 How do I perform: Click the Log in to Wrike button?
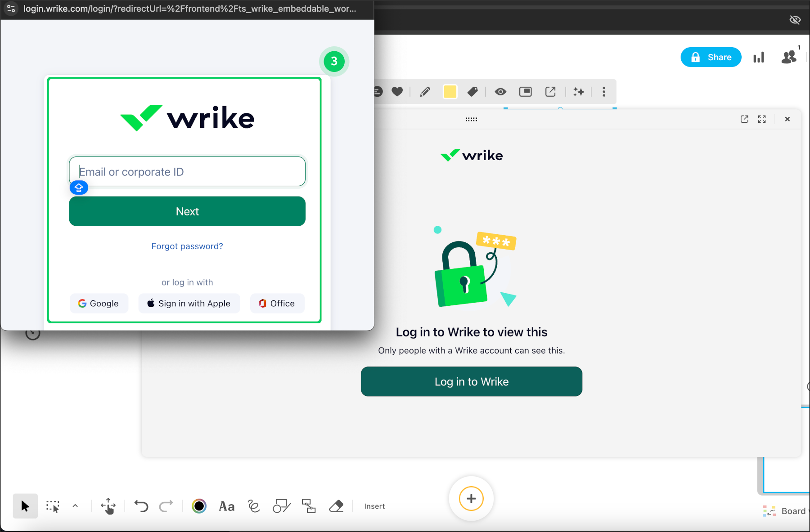pos(471,381)
